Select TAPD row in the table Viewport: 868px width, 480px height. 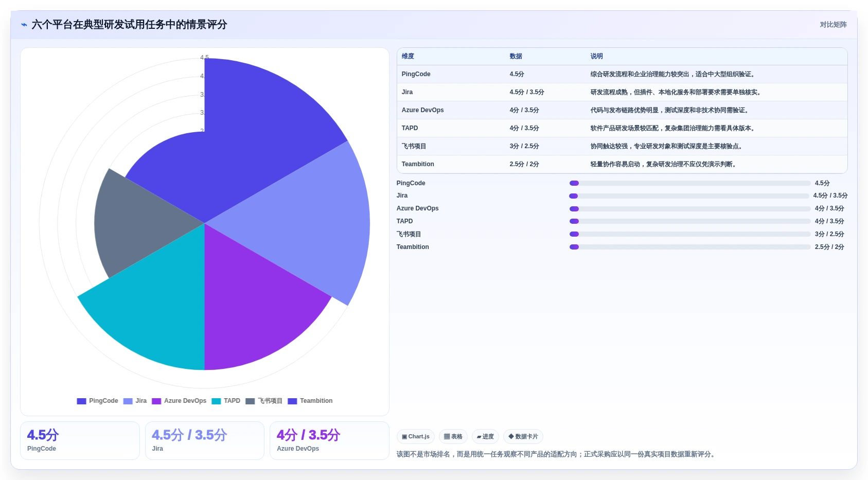click(x=622, y=128)
